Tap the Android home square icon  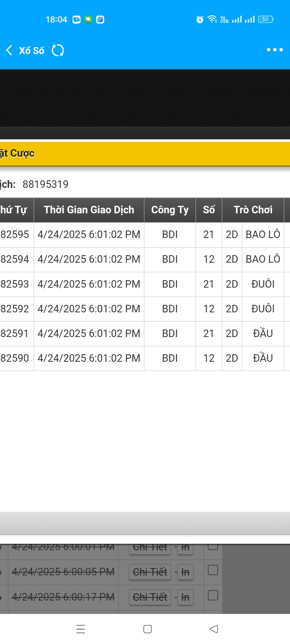tap(147, 629)
